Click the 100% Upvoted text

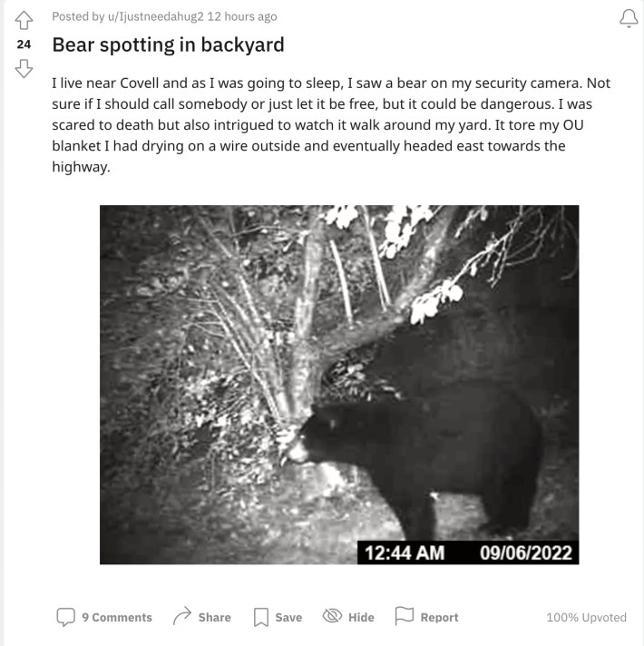point(586,617)
